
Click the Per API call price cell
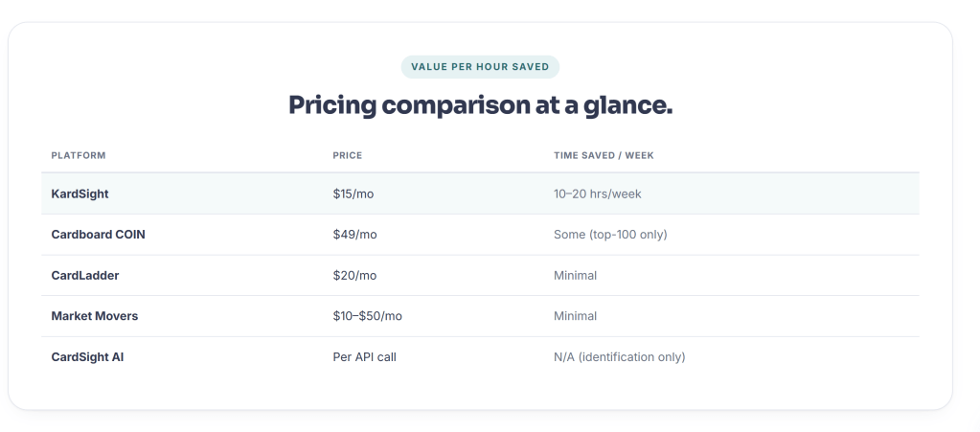click(x=364, y=357)
